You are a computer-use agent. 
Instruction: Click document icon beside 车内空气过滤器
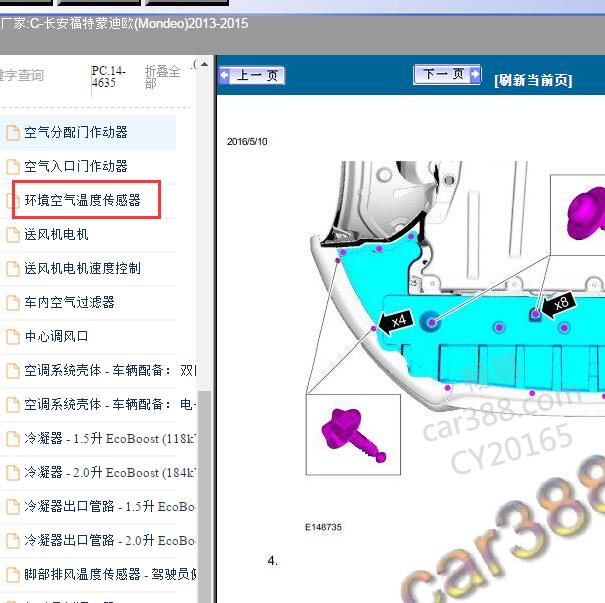[x=13, y=302]
